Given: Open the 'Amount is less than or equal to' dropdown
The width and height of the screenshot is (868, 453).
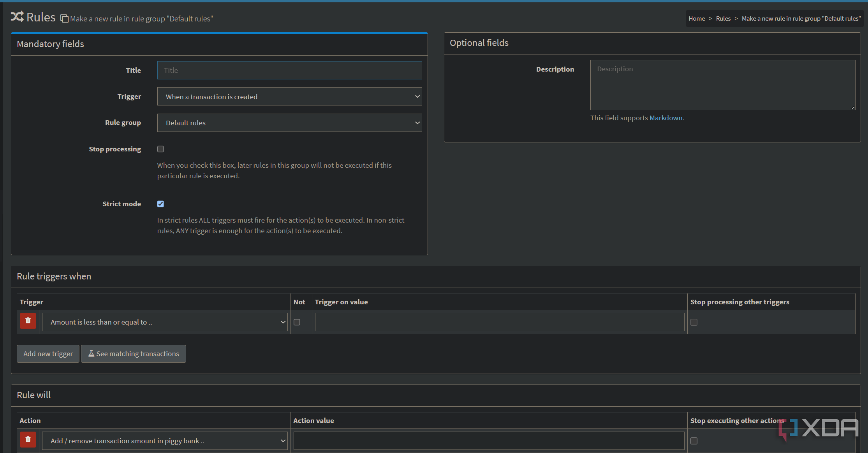Looking at the screenshot, I should click(x=165, y=322).
